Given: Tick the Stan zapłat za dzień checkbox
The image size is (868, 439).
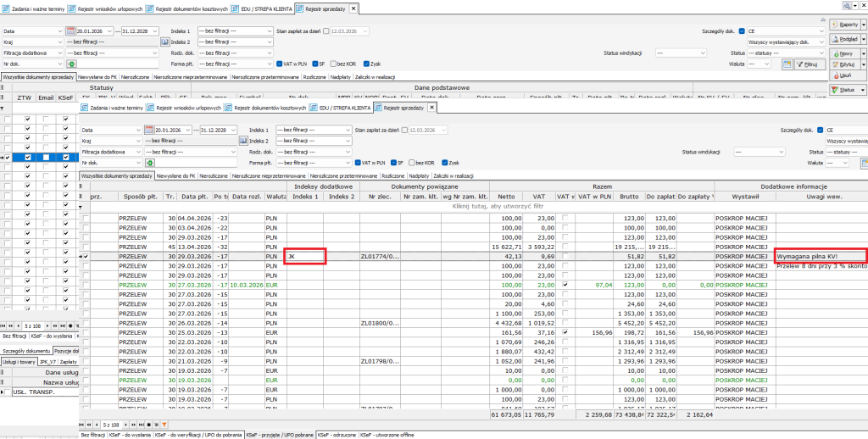Looking at the screenshot, I should coord(327,31).
